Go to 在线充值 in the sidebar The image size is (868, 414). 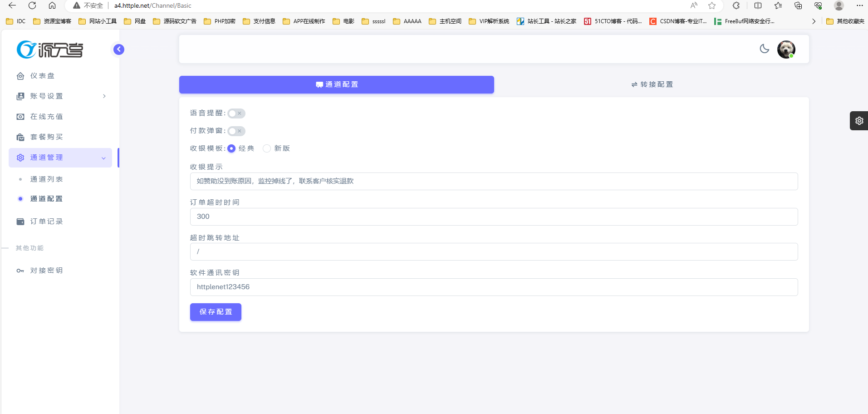click(46, 117)
